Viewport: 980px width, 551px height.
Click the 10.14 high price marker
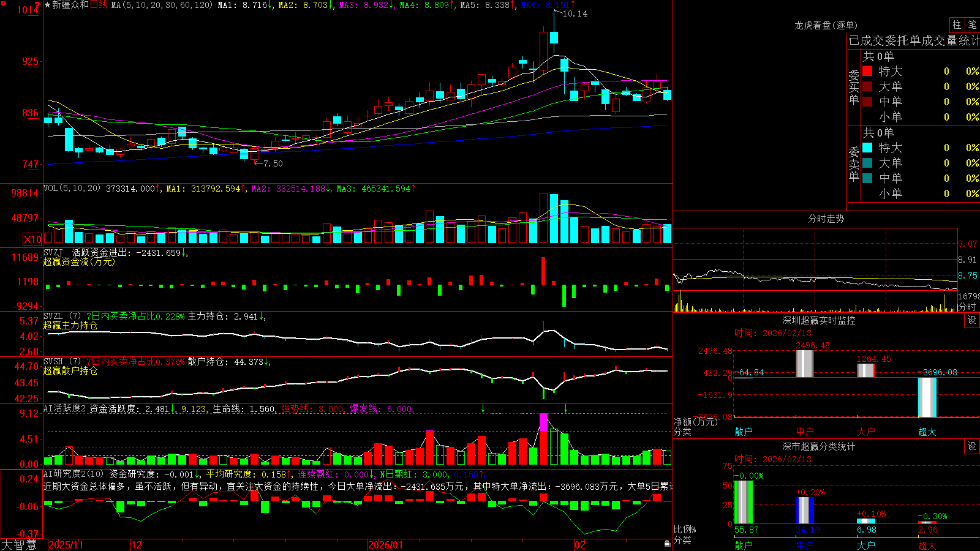pos(575,13)
